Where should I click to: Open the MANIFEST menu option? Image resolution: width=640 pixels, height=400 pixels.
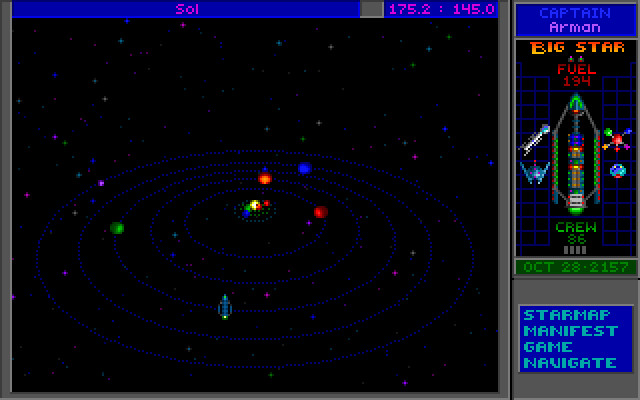(571, 331)
